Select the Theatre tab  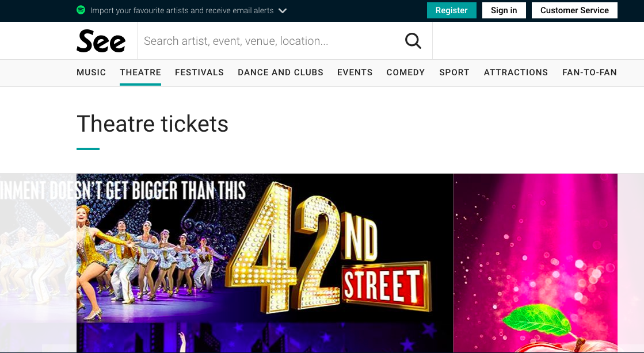140,72
